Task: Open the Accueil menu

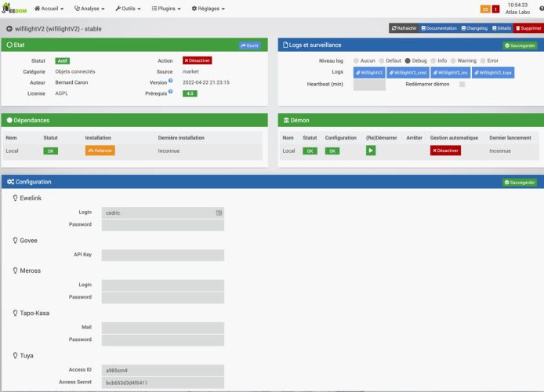Action: [x=49, y=9]
